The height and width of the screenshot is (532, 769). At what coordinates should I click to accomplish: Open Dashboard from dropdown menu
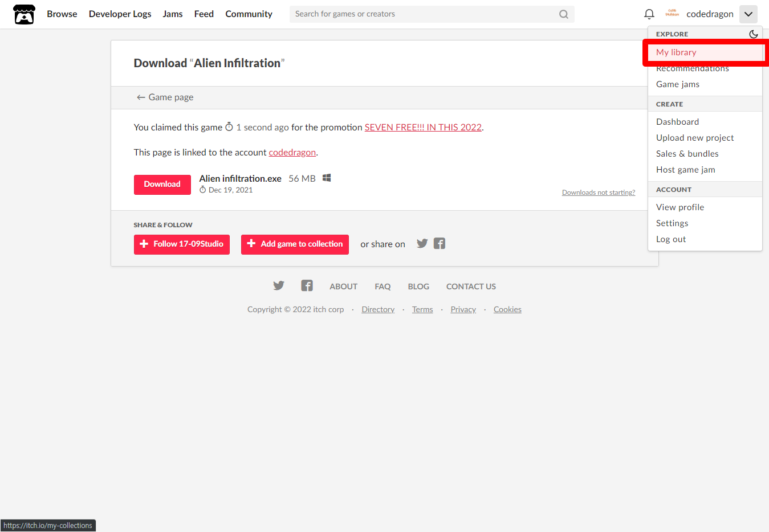(705, 122)
